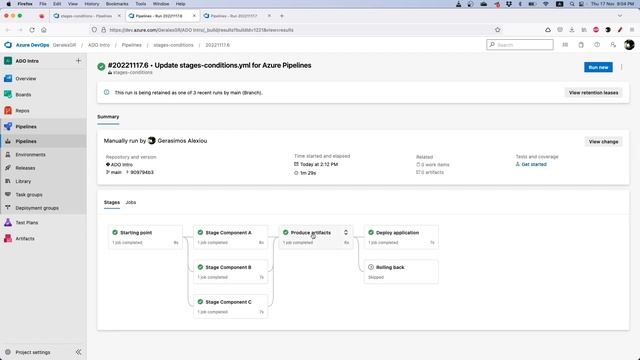Click the ADO Intro breadcrumb
The width and height of the screenshot is (640, 360).
click(99, 45)
